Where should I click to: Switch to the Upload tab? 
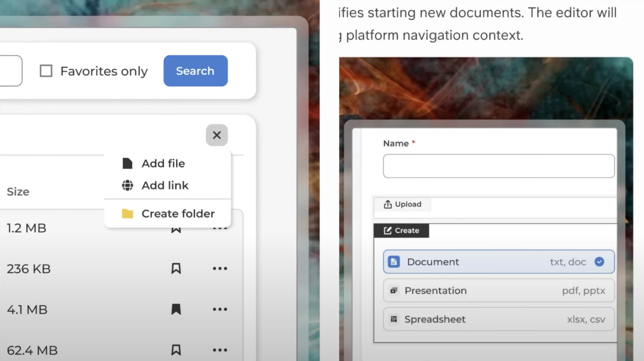[x=402, y=204]
